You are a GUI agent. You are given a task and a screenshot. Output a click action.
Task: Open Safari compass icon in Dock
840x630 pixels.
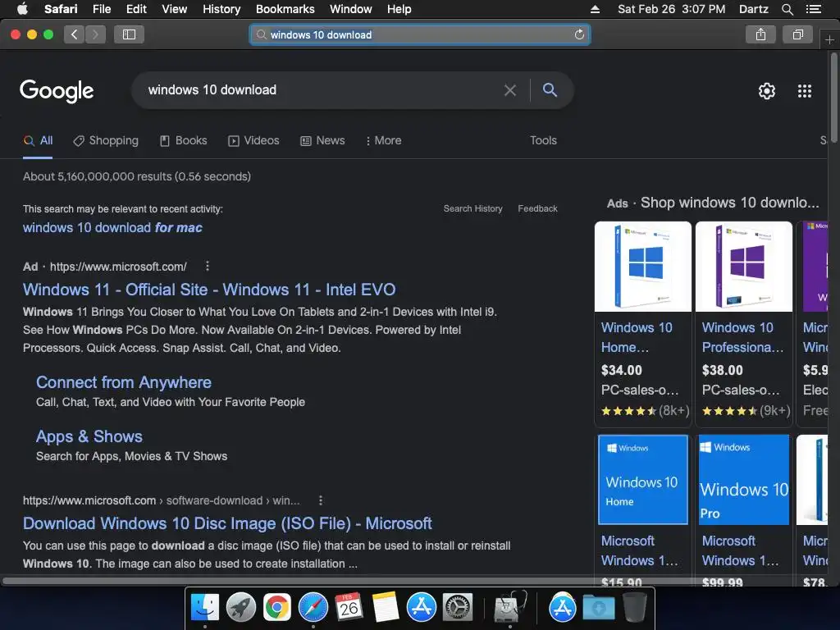tap(313, 608)
